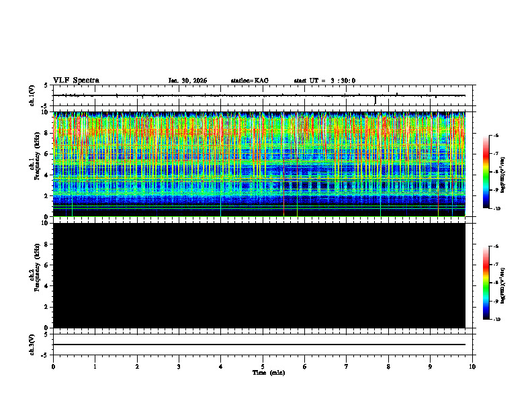Click the "ch.3(V)" waveform axis label
This screenshot has height=411, width=532.
coord(32,345)
